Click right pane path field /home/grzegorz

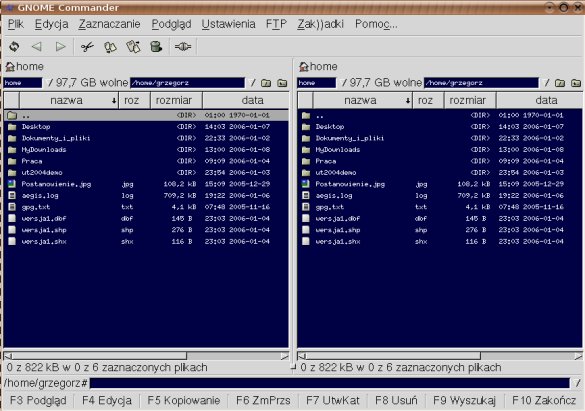pyautogui.click(x=481, y=83)
